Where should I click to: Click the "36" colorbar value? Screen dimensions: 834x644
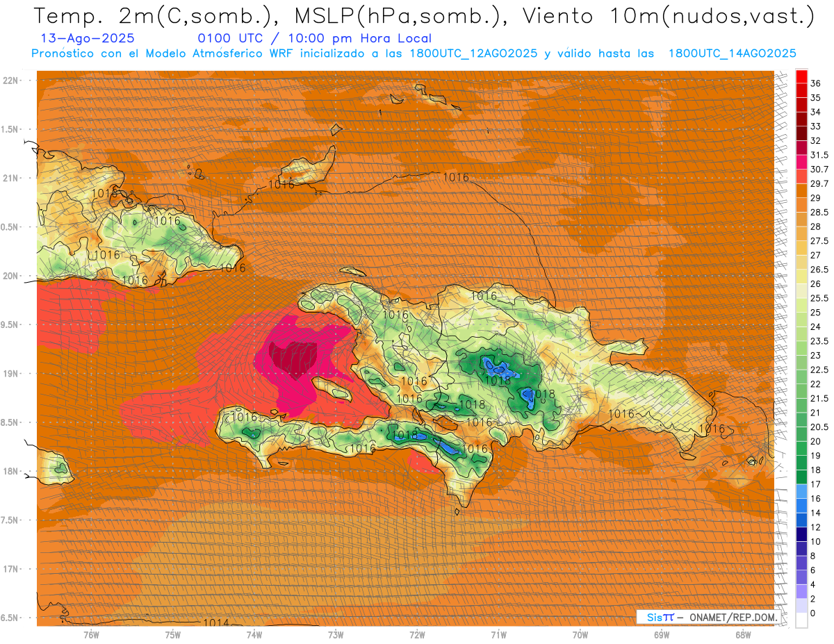(816, 83)
